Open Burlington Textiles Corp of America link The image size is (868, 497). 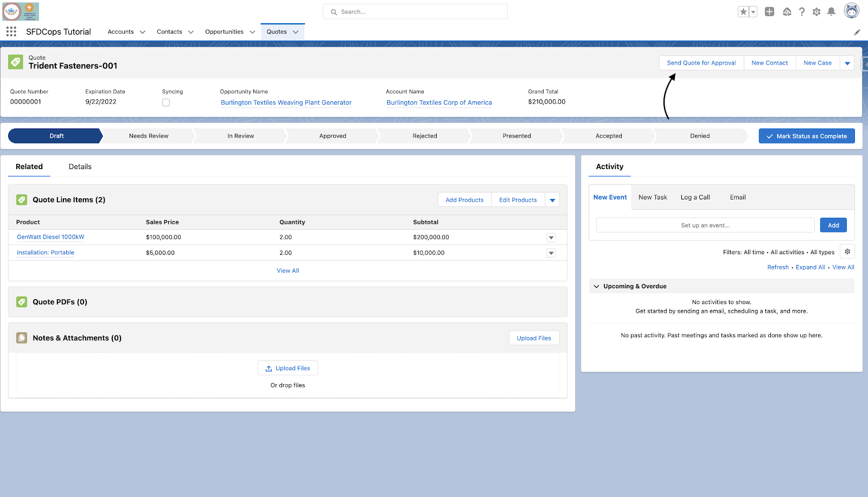pyautogui.click(x=439, y=102)
